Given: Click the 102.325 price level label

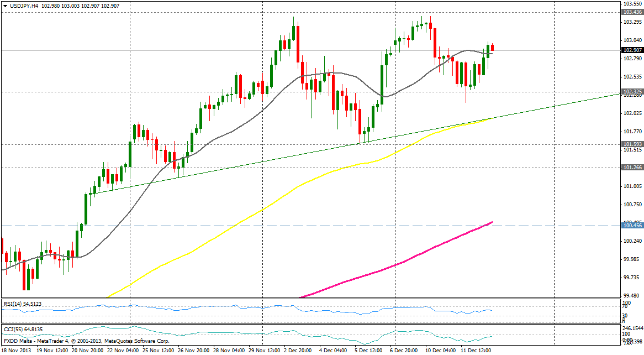Looking at the screenshot, I should [631, 91].
